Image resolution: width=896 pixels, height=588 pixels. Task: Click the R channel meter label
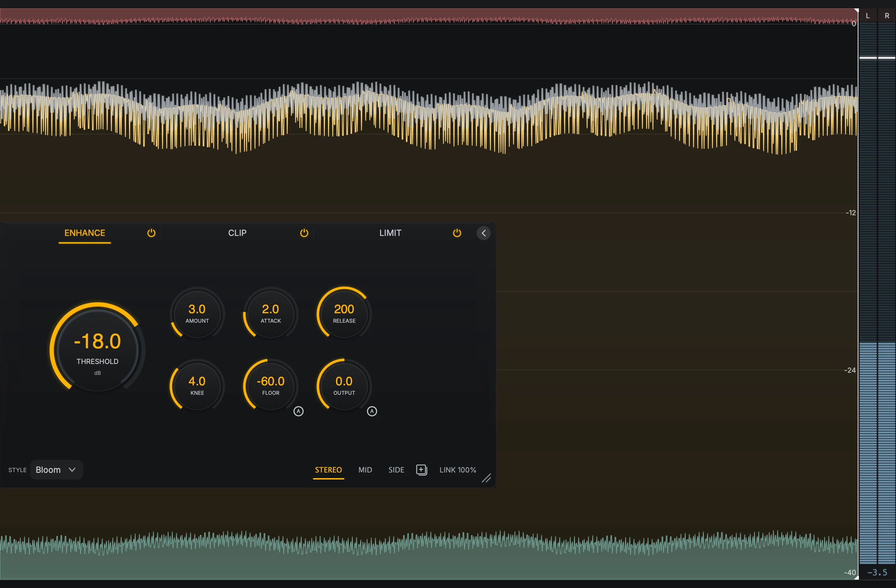[887, 16]
